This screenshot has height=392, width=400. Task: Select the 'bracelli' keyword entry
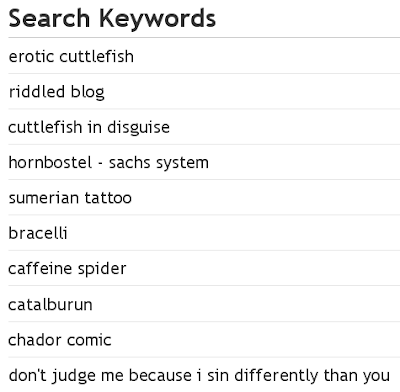[x=38, y=233]
